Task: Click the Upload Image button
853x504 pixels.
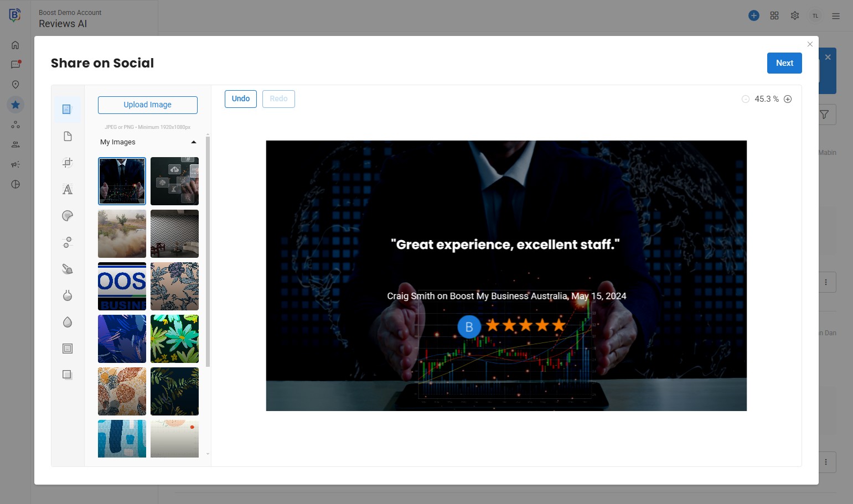Action: coord(147,105)
